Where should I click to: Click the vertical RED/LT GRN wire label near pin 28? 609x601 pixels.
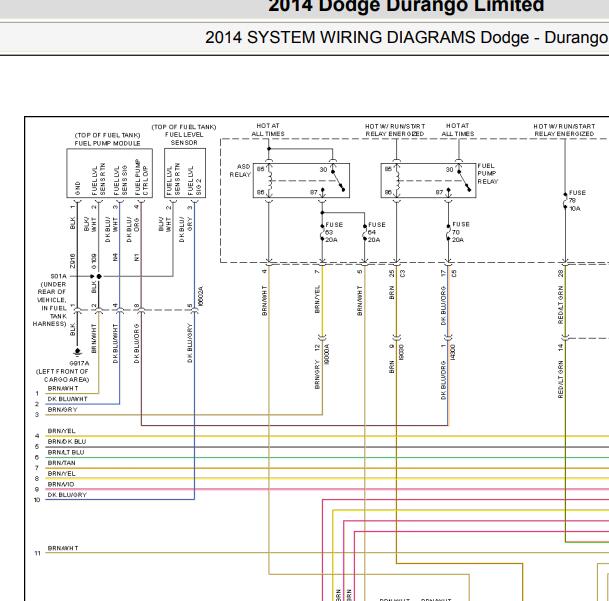(x=560, y=305)
